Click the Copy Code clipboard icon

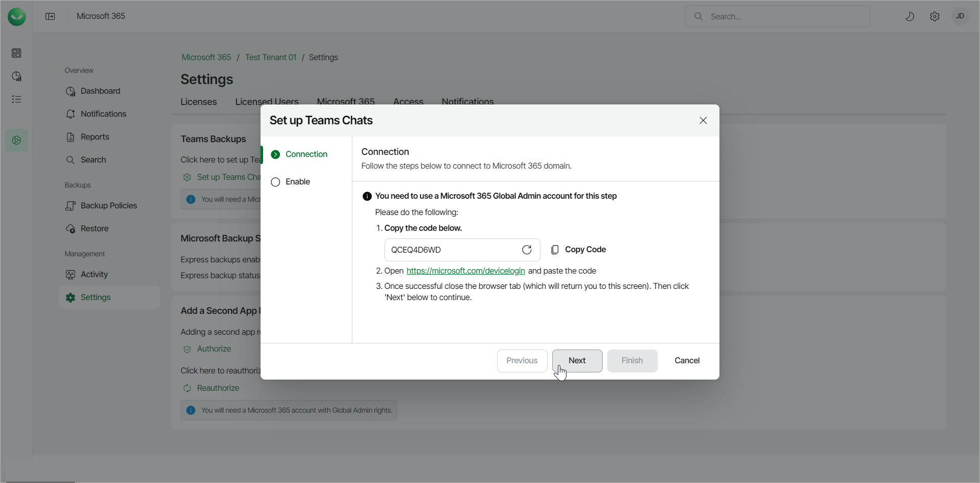555,250
